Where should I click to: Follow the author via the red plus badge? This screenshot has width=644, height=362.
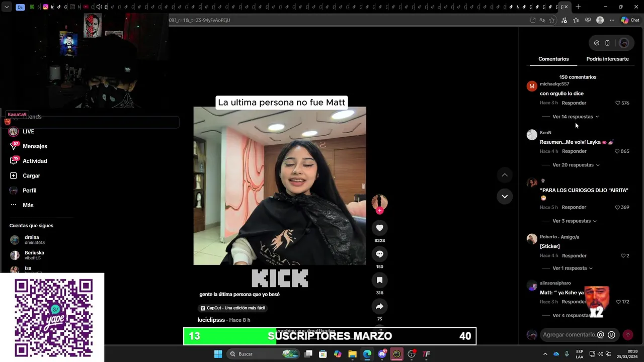379,211
